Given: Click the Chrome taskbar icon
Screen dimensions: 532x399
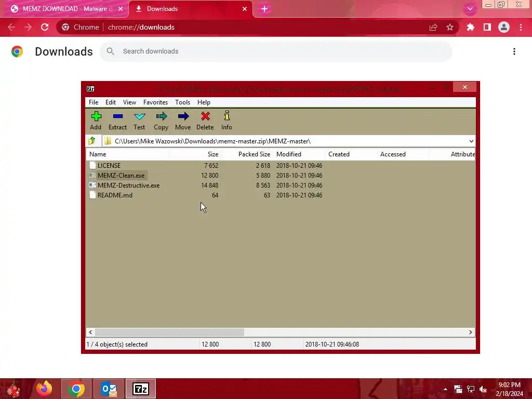Looking at the screenshot, I should point(76,389).
